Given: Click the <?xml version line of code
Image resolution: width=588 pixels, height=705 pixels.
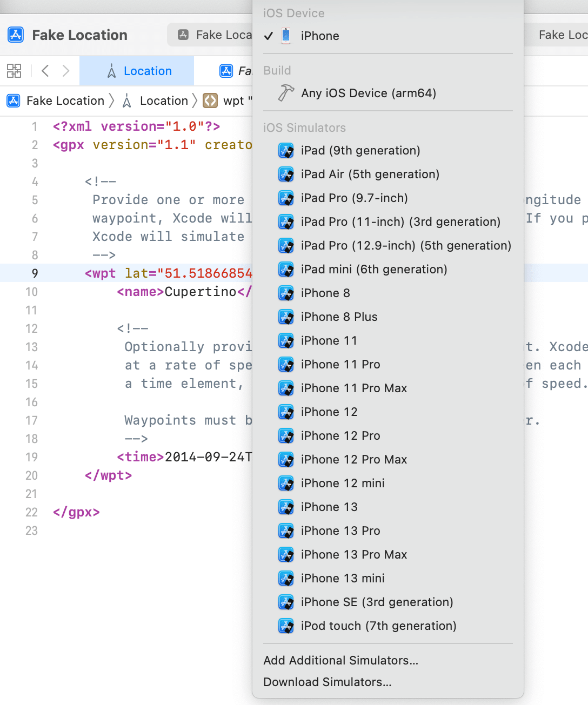Looking at the screenshot, I should (137, 126).
